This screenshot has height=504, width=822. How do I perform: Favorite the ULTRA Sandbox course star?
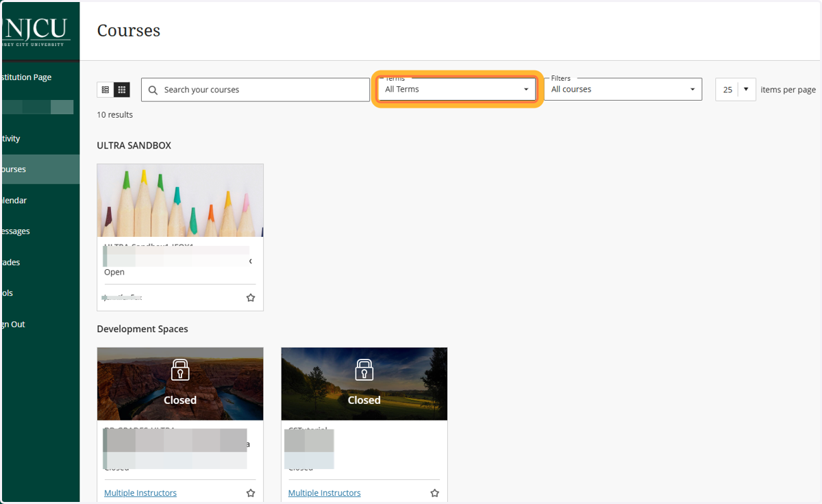tap(251, 298)
